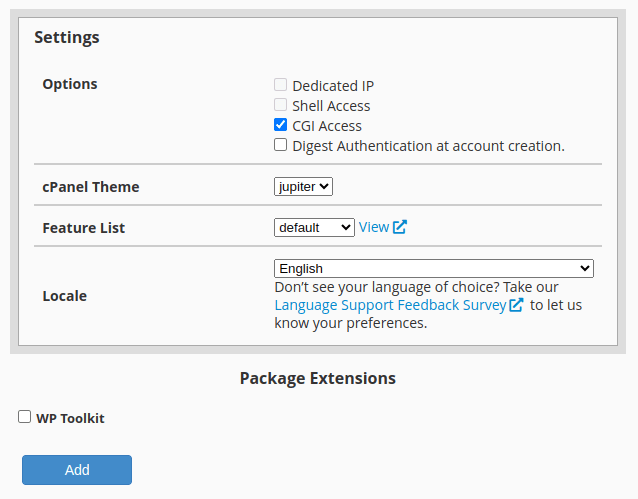Click the Package Extensions heading

click(318, 378)
